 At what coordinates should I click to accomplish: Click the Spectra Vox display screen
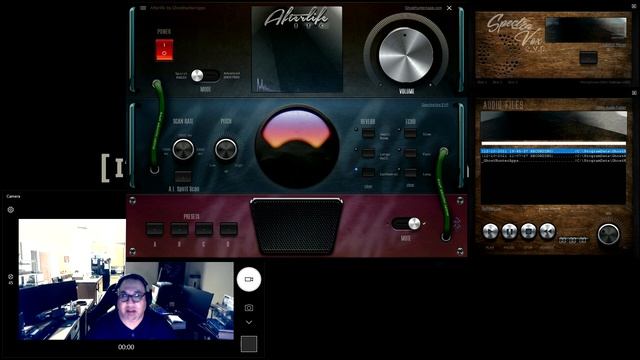[x=586, y=29]
